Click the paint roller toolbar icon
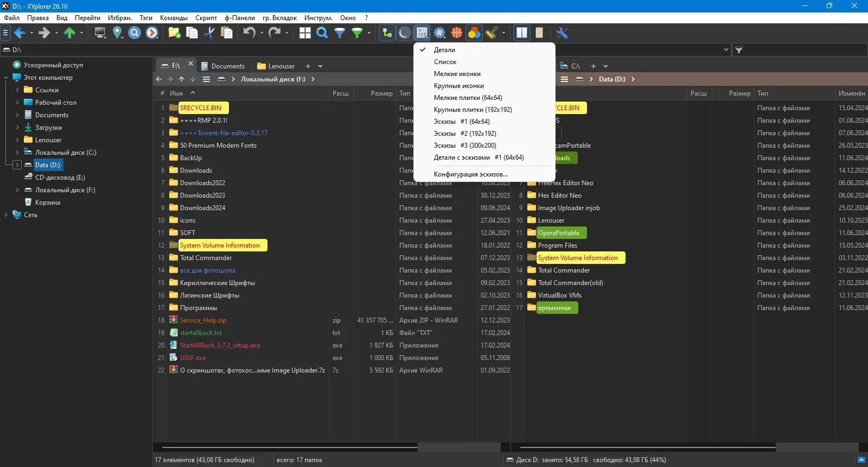 click(x=492, y=33)
